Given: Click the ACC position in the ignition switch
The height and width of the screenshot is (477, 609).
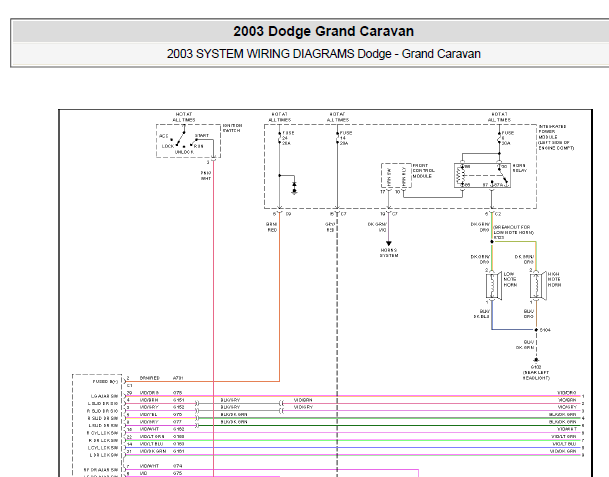Looking at the screenshot, I should coord(164,136).
